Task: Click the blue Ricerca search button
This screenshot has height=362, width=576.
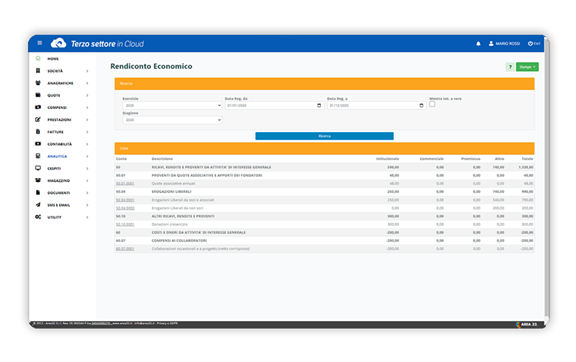Action: pos(324,136)
